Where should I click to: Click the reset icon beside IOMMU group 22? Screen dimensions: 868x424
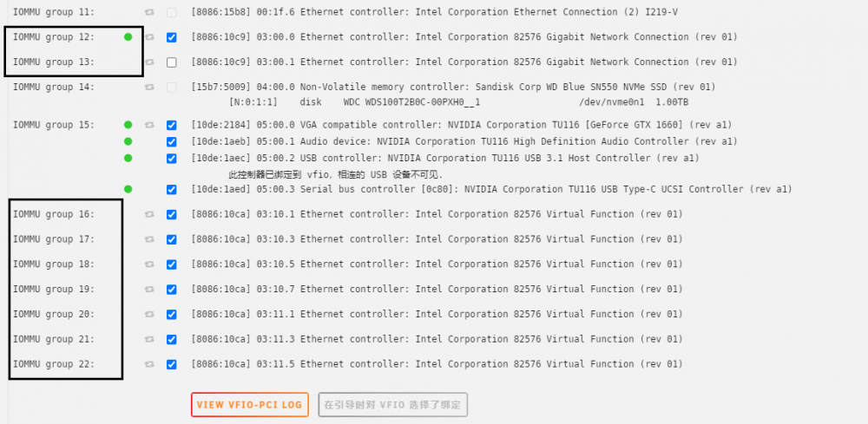(x=149, y=365)
